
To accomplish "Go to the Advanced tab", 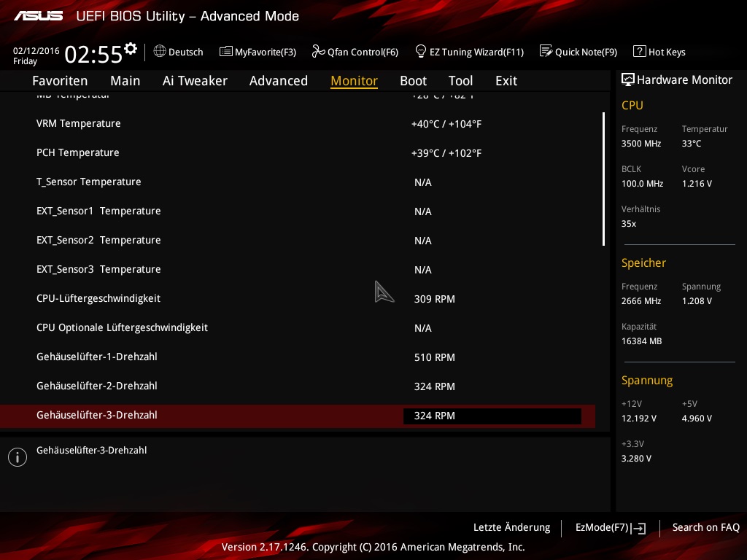I will [279, 81].
